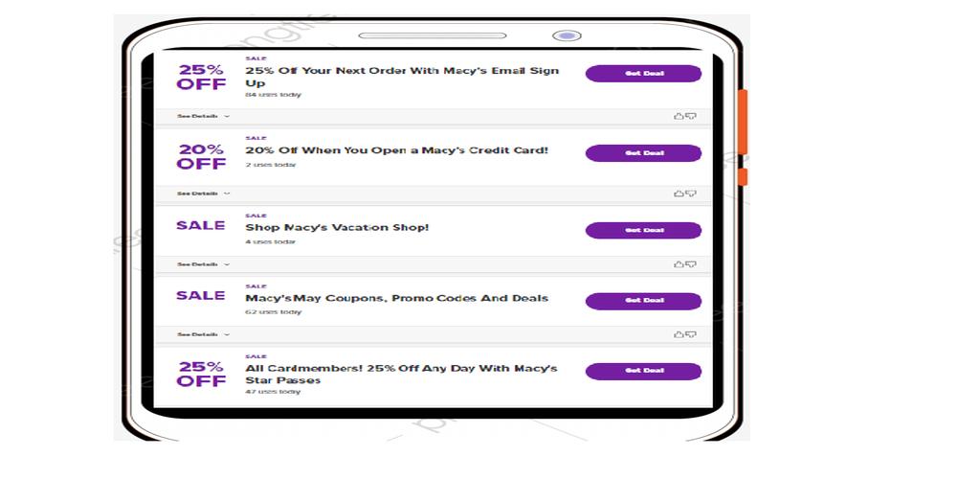Get Deal for 25% off email sign up

(643, 74)
